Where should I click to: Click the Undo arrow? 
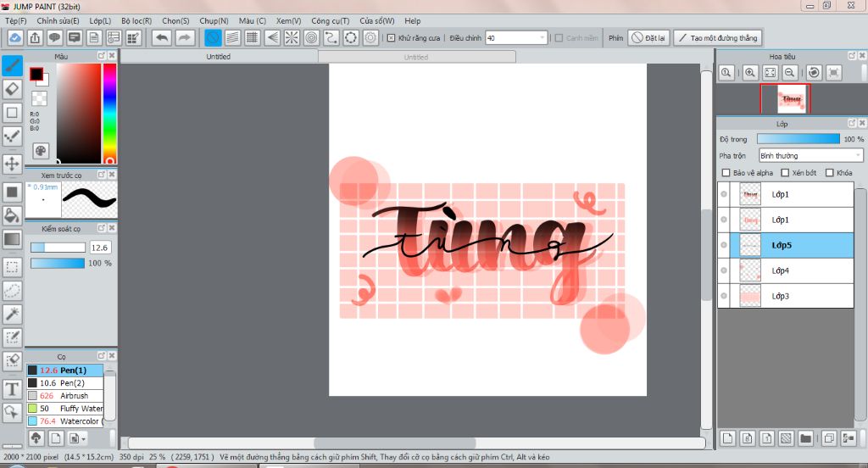[162, 37]
